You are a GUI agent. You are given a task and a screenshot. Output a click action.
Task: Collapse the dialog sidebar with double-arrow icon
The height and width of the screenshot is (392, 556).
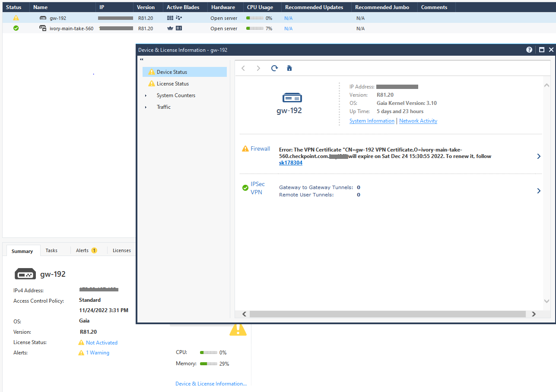pos(141,60)
